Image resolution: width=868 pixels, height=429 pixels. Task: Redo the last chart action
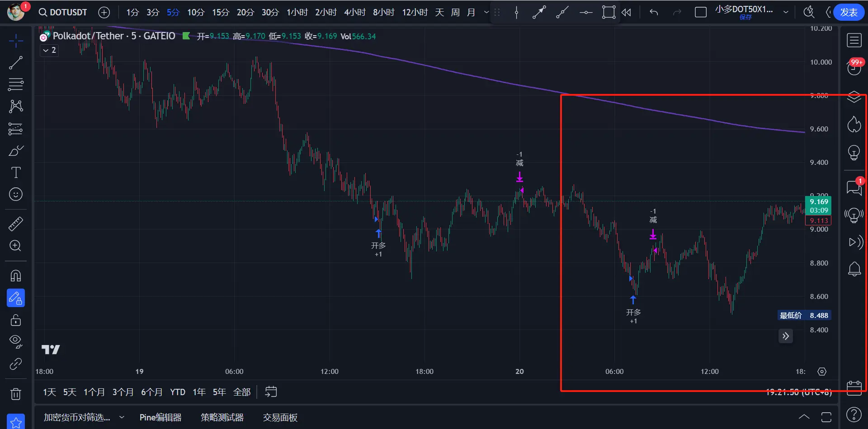tap(677, 12)
